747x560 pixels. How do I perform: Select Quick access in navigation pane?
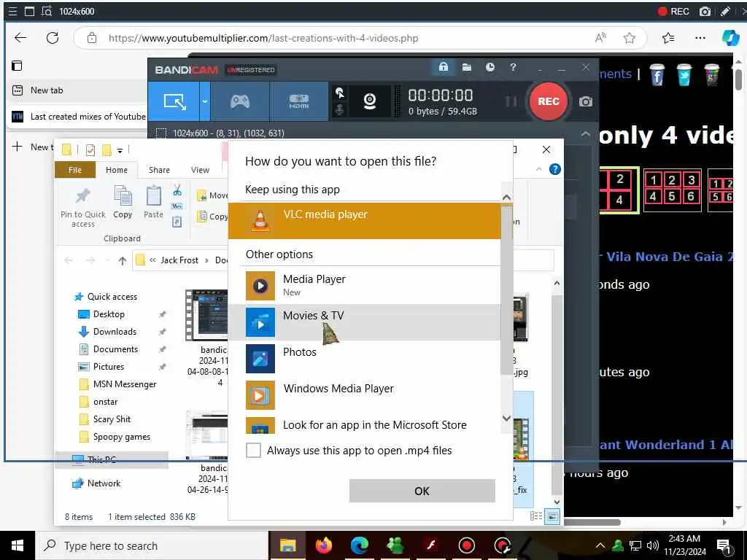[x=112, y=297]
